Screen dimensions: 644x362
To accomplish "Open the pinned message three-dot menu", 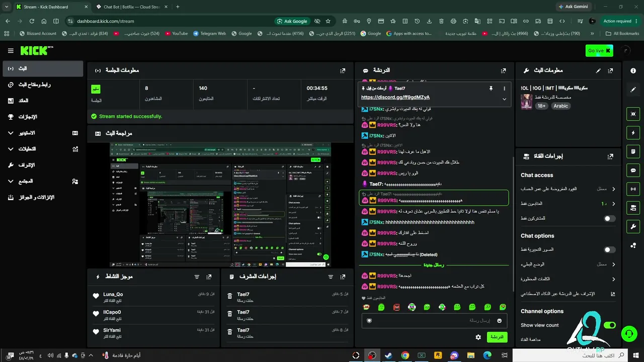I will tap(505, 88).
